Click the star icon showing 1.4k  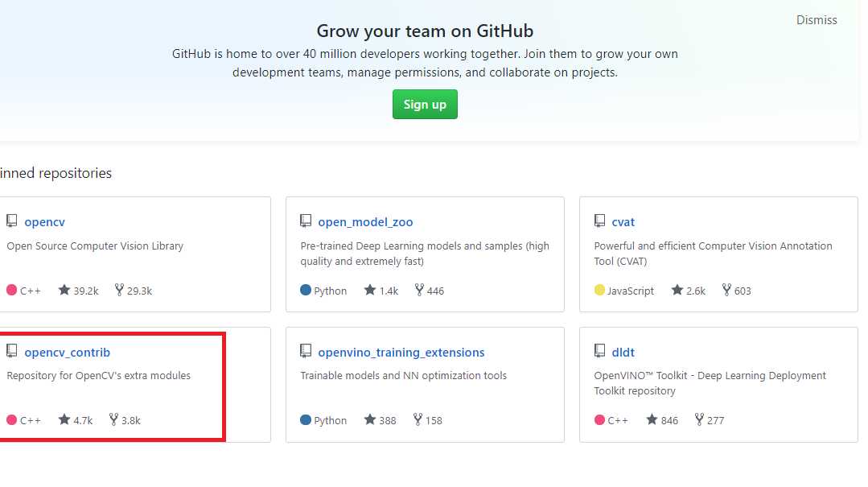[x=370, y=290]
